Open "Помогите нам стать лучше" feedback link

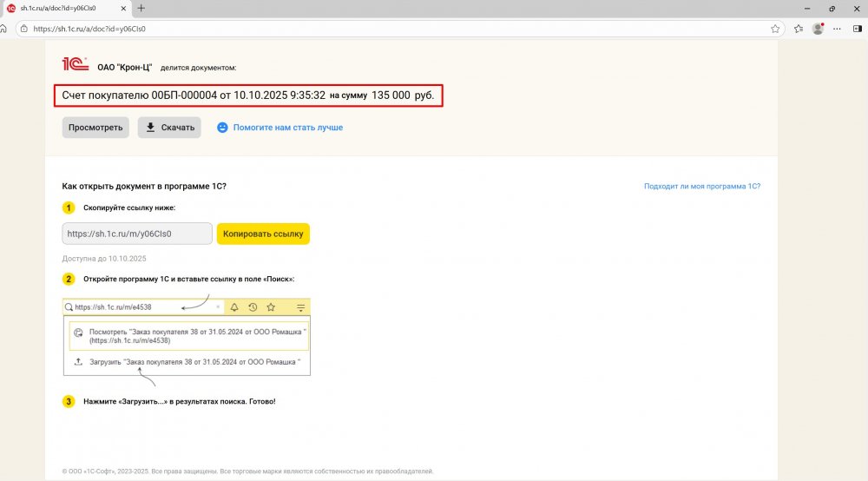click(287, 128)
